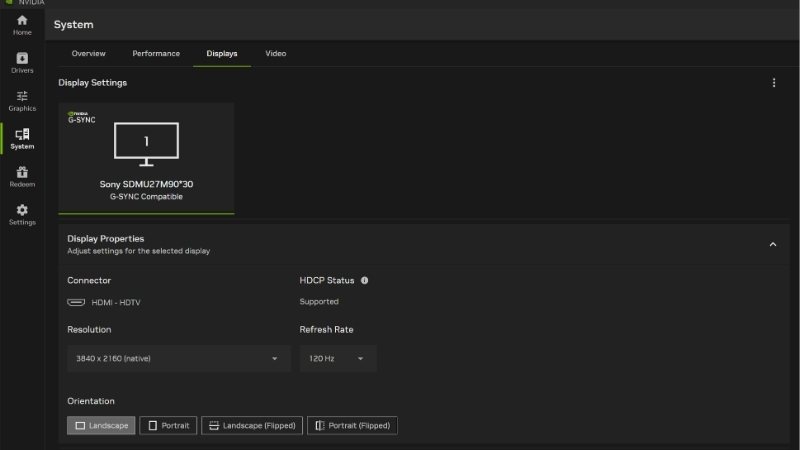Click the HDCP Supported status text
Screen dimensions: 800x450
[x=319, y=302]
